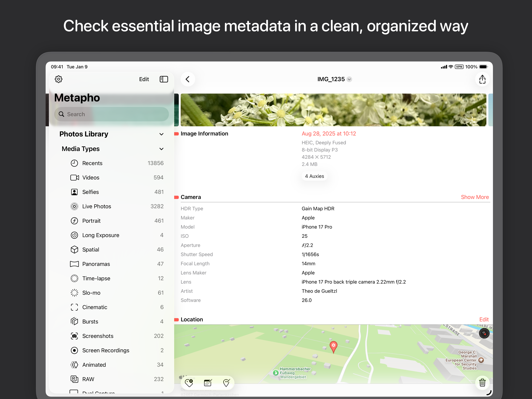Tap the share icon at top right
The image size is (532, 399).
pos(482,79)
